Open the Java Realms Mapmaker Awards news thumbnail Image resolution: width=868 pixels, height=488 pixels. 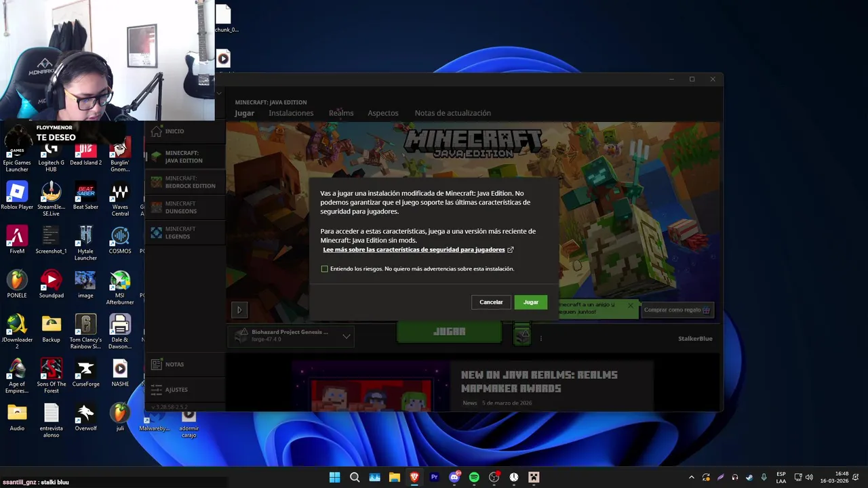click(372, 386)
